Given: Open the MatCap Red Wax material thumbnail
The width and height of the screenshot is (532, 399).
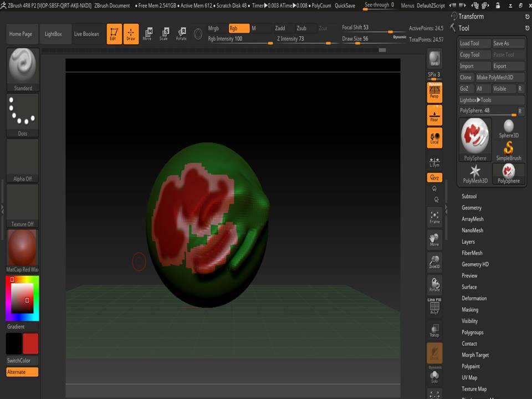Looking at the screenshot, I should click(x=22, y=251).
